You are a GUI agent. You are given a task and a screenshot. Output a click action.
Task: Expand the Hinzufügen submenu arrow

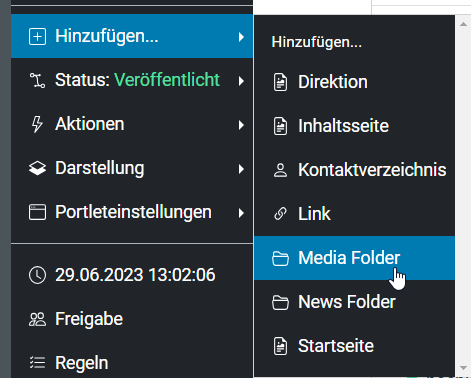[x=241, y=37]
